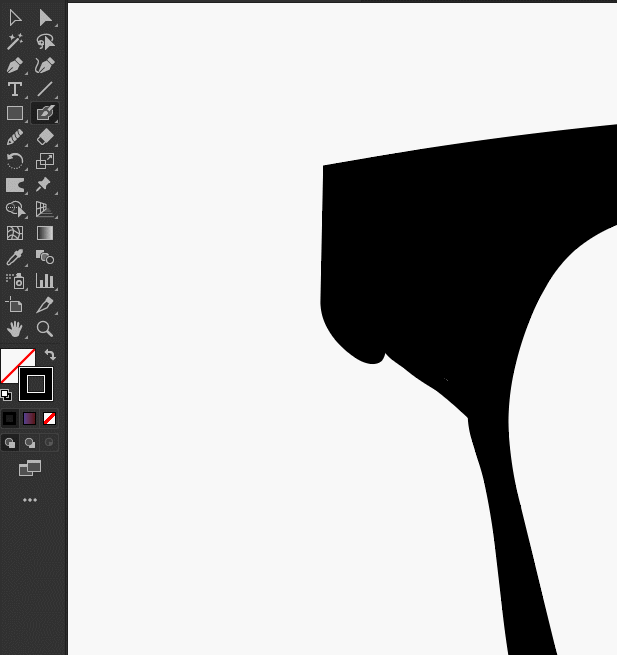Select the Eyedropper tool
Screen dimensions: 617x655
(x=15, y=257)
